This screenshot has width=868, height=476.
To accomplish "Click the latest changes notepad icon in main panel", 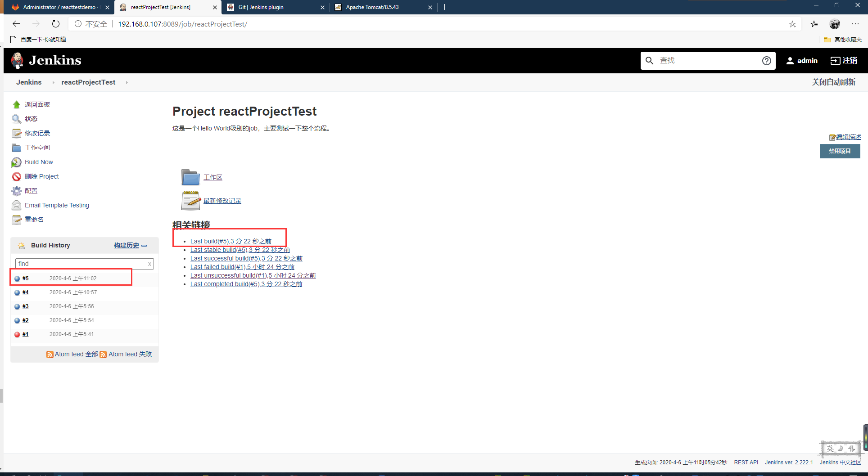I will (191, 201).
